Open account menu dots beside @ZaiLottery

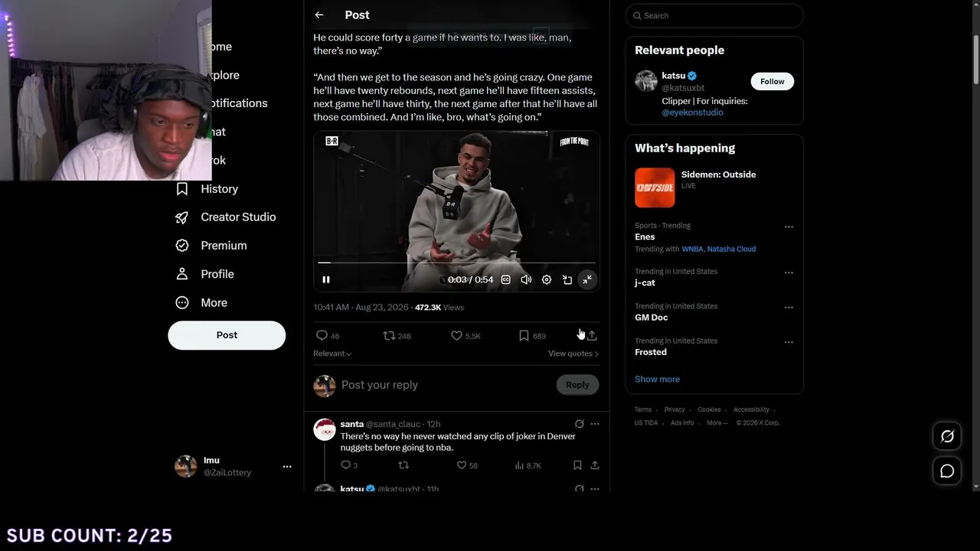point(287,467)
